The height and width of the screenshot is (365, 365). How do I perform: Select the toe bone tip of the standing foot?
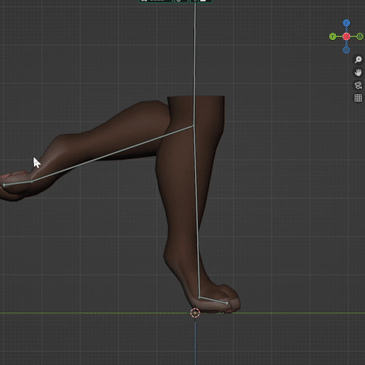click(227, 303)
